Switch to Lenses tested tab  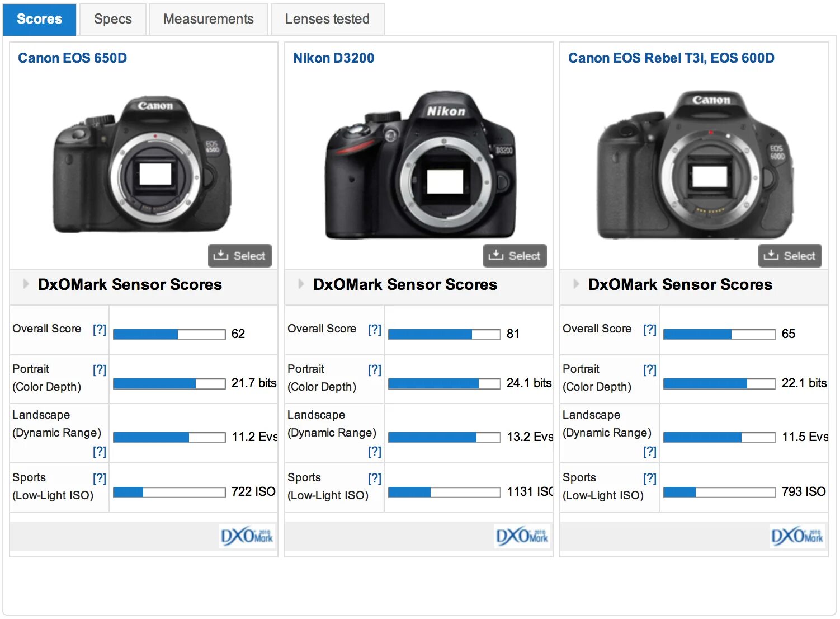327,20
